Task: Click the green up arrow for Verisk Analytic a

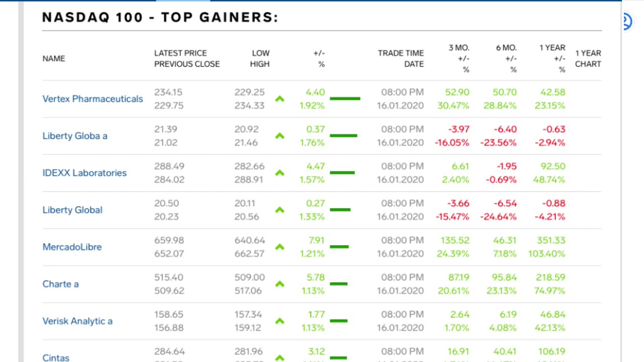Action: 280,321
